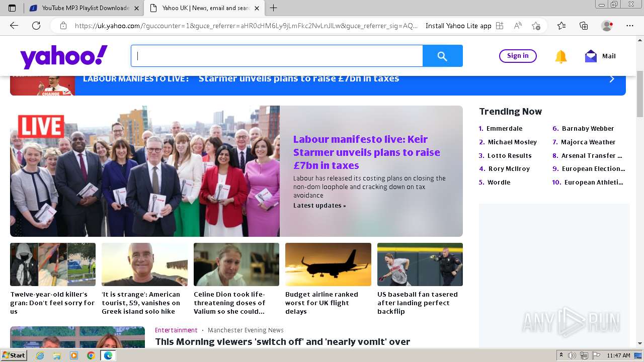Image resolution: width=644 pixels, height=362 pixels.
Task: Open Labour Manifesto Live banner headline
Action: tap(299, 78)
